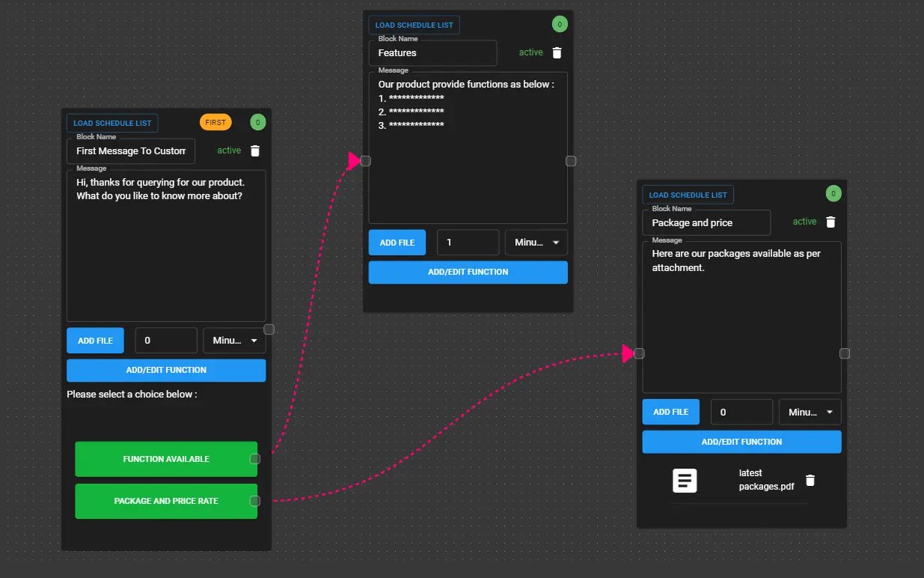Click the orange FIRST badge
Image resolution: width=924 pixels, height=578 pixels.
[x=215, y=122]
